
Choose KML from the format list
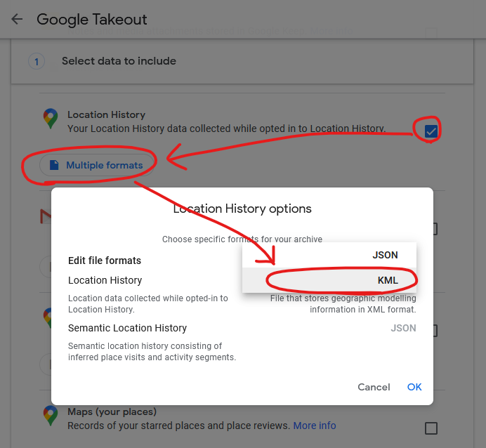coord(387,280)
